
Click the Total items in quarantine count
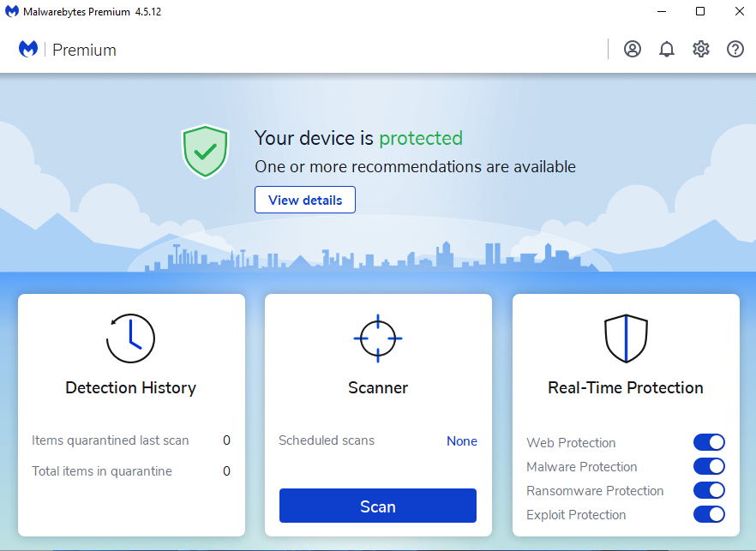226,470
